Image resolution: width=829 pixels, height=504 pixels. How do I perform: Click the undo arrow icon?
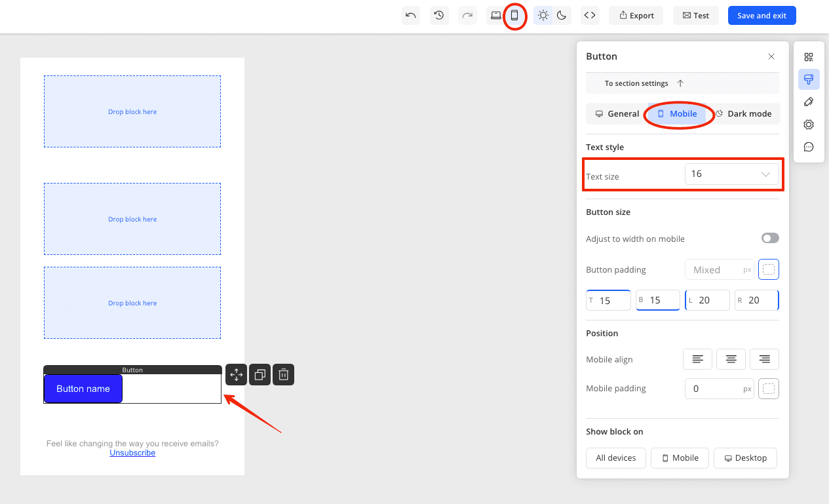[411, 15]
